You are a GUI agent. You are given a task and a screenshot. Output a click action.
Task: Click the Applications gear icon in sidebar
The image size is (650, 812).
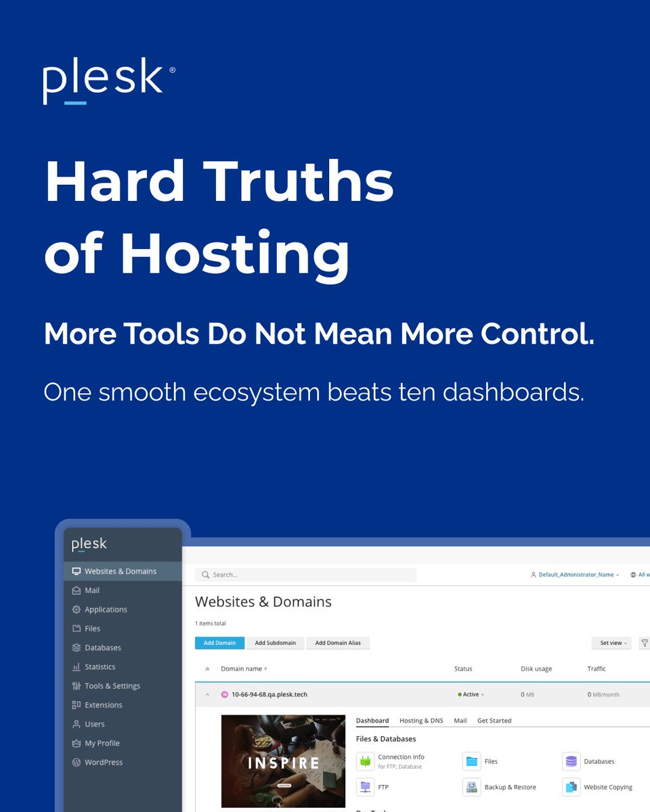pos(77,609)
